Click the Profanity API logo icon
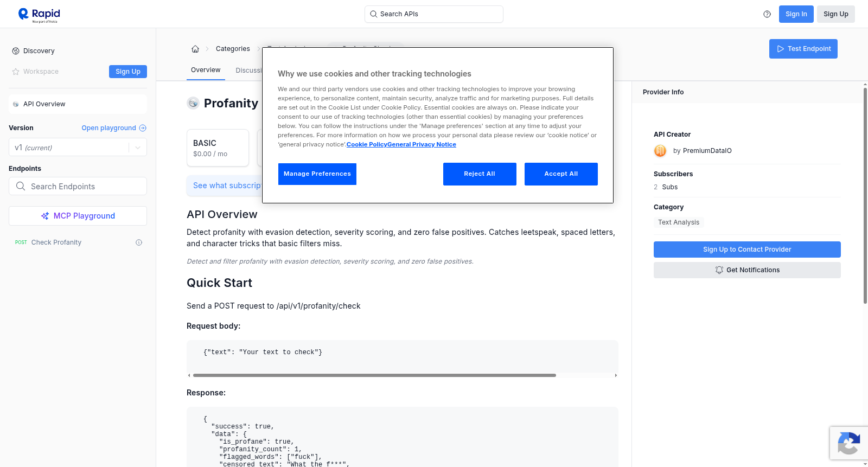 pyautogui.click(x=193, y=103)
